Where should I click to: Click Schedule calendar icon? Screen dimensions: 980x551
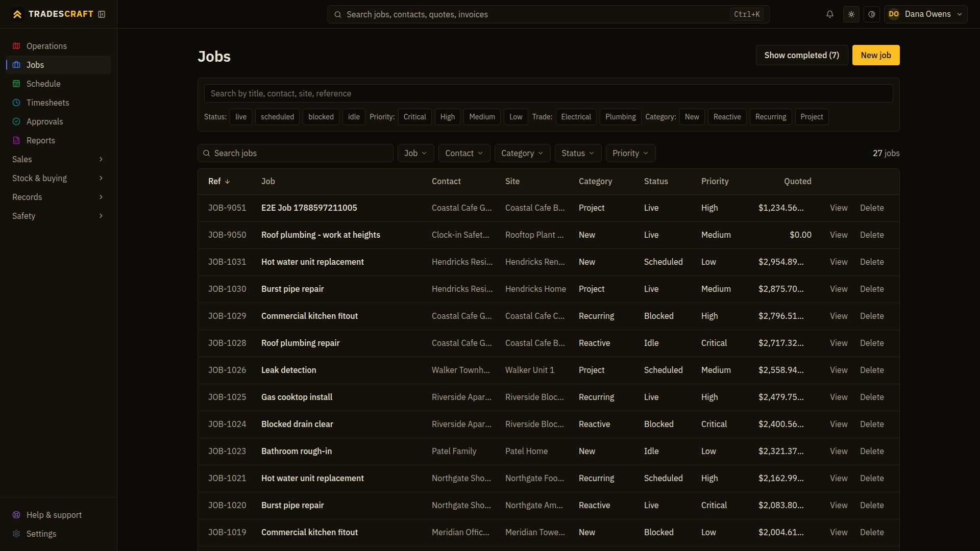click(x=16, y=84)
